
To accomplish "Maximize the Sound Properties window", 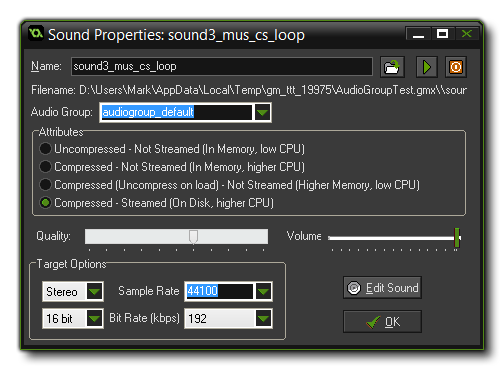I will (442, 34).
